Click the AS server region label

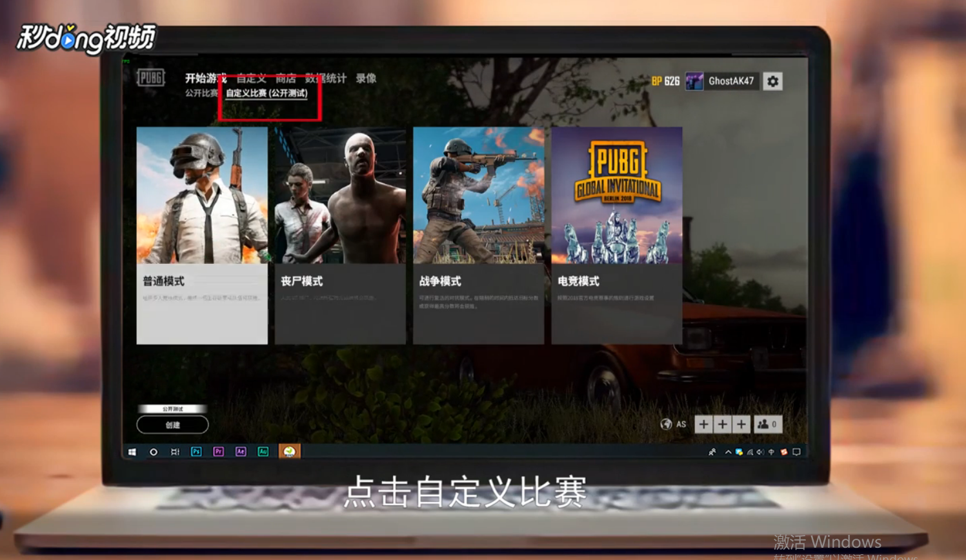(681, 425)
